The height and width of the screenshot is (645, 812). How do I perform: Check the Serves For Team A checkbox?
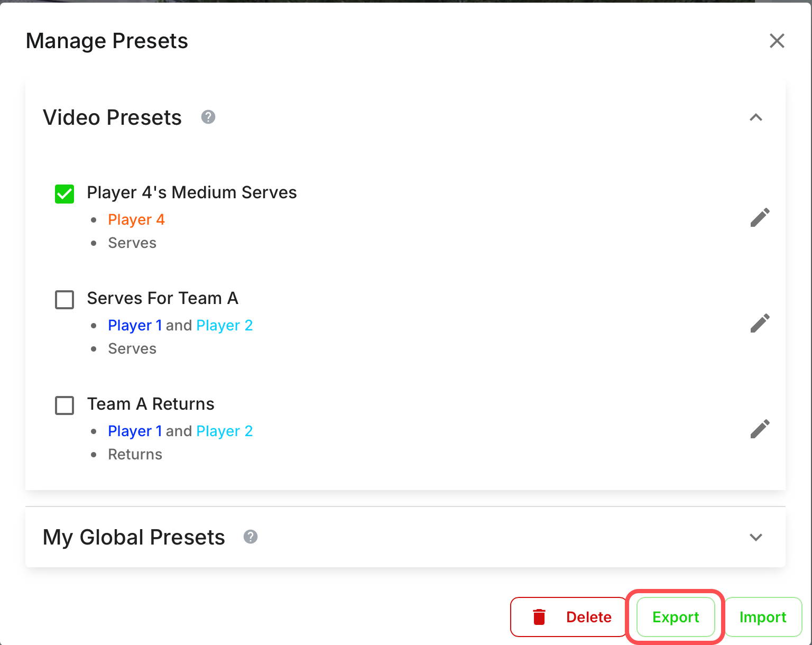tap(64, 300)
